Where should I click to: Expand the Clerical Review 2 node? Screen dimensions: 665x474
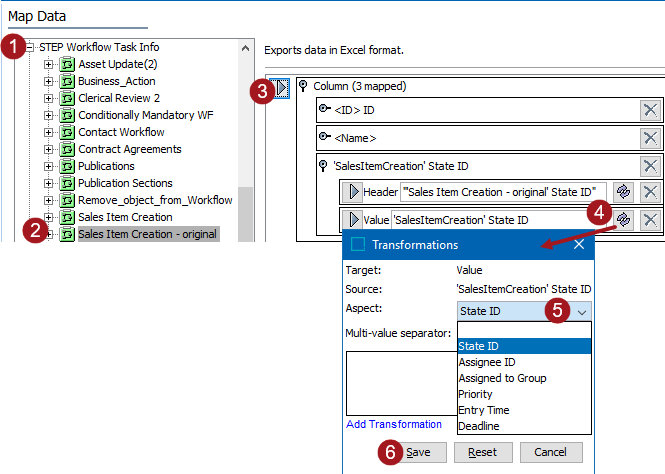click(x=48, y=98)
